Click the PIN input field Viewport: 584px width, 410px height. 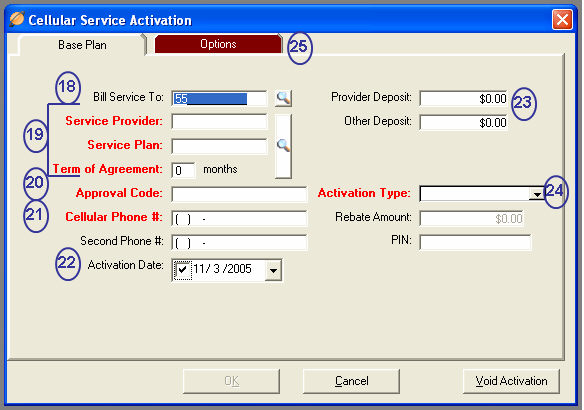point(475,242)
